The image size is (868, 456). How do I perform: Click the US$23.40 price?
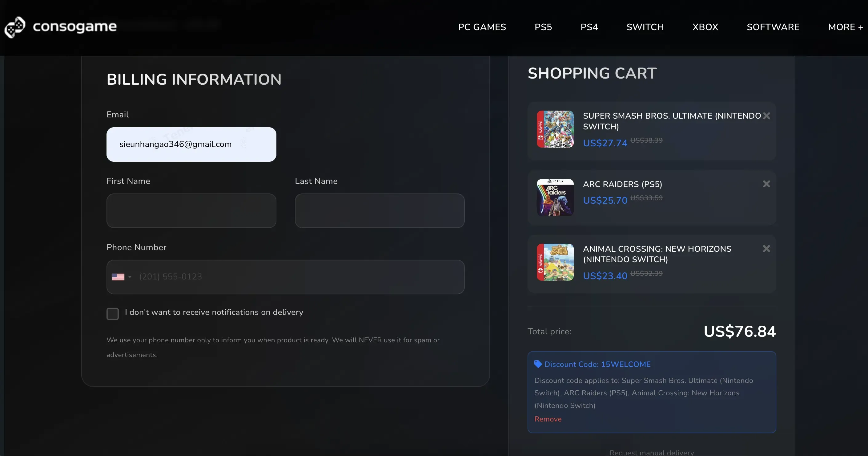[605, 276]
